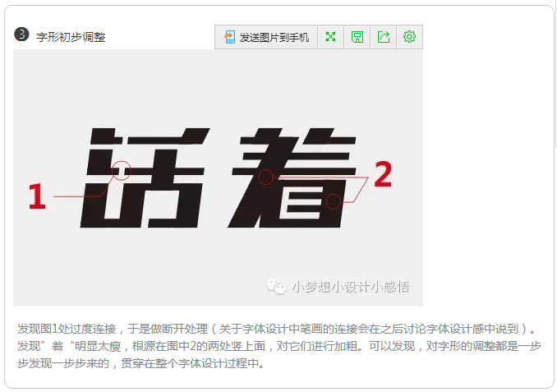The image size is (557, 392).
Task: Save the image with the floppy disk icon
Action: pos(357,37)
